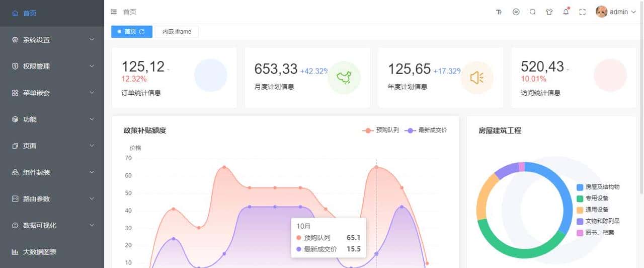
Task: Click the admin username label
Action: (619, 12)
